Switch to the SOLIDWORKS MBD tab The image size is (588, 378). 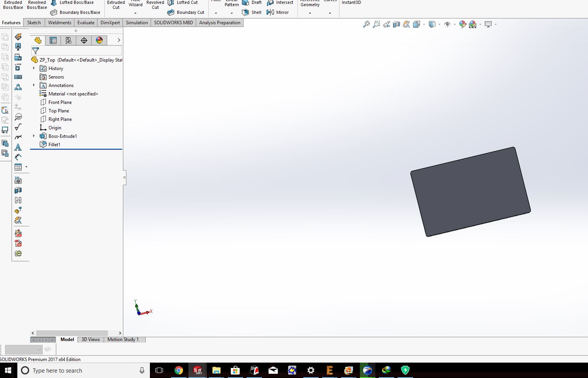173,23
